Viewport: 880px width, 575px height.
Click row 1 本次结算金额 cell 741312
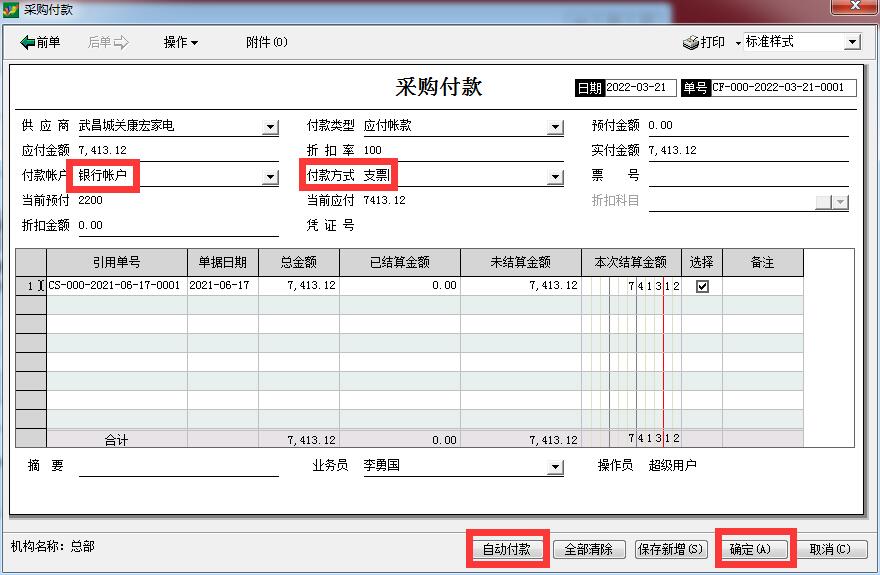[631, 286]
